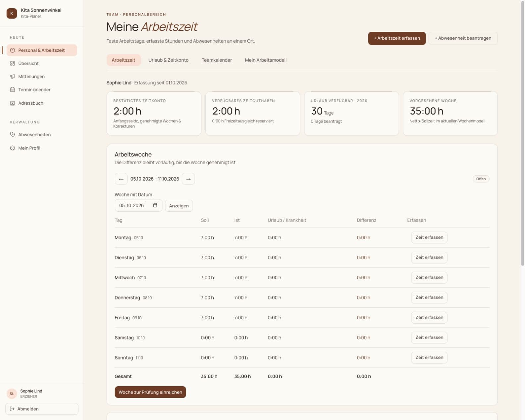
Task: Click the page vertical scrollbar
Action: point(523,134)
